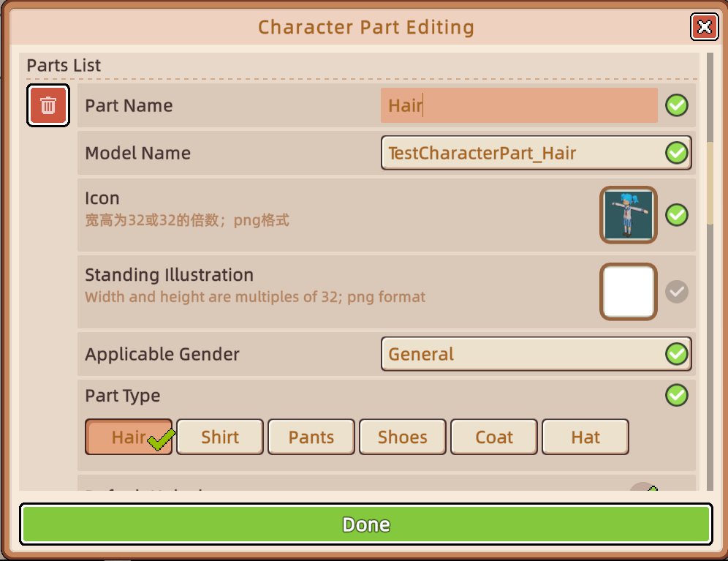Click the empty Standing Illustration image slot
The height and width of the screenshot is (561, 728).
coord(629,292)
